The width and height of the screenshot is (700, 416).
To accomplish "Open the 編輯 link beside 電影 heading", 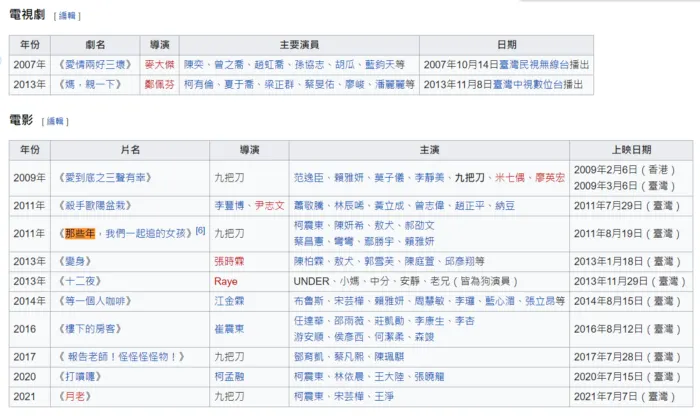I will coord(55,121).
